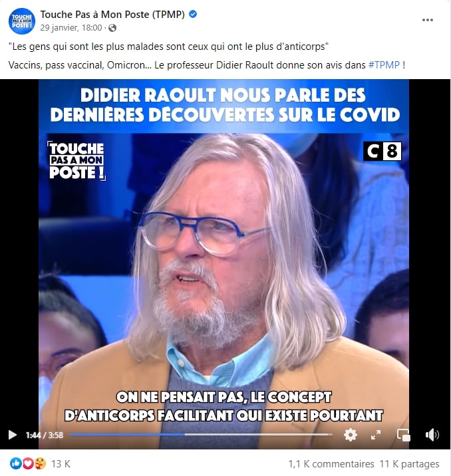Open the 1,1 K commentaires list

(331, 464)
